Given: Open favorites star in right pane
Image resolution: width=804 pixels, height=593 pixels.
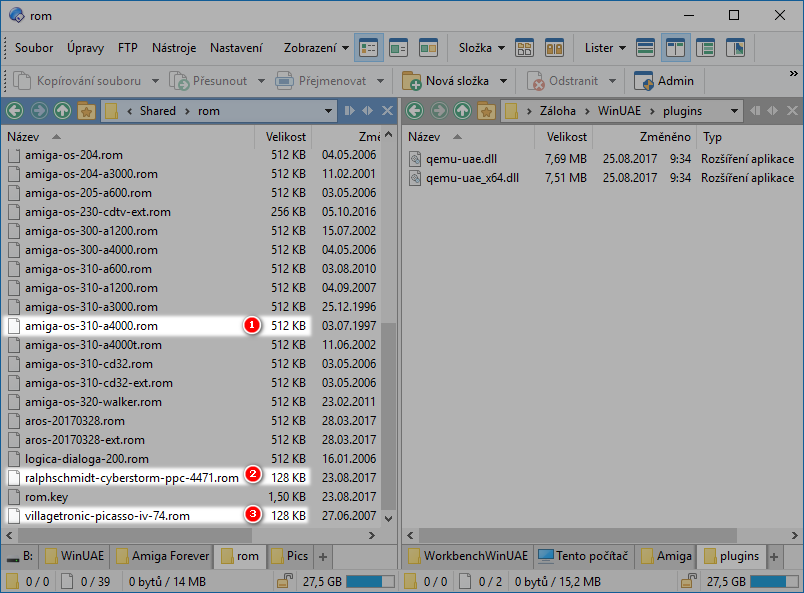Looking at the screenshot, I should click(486, 111).
